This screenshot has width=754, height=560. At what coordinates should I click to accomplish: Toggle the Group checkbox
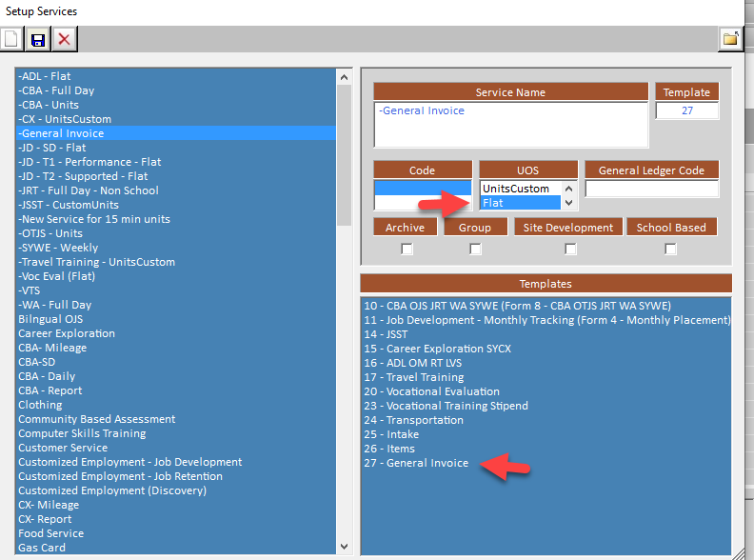click(x=475, y=250)
